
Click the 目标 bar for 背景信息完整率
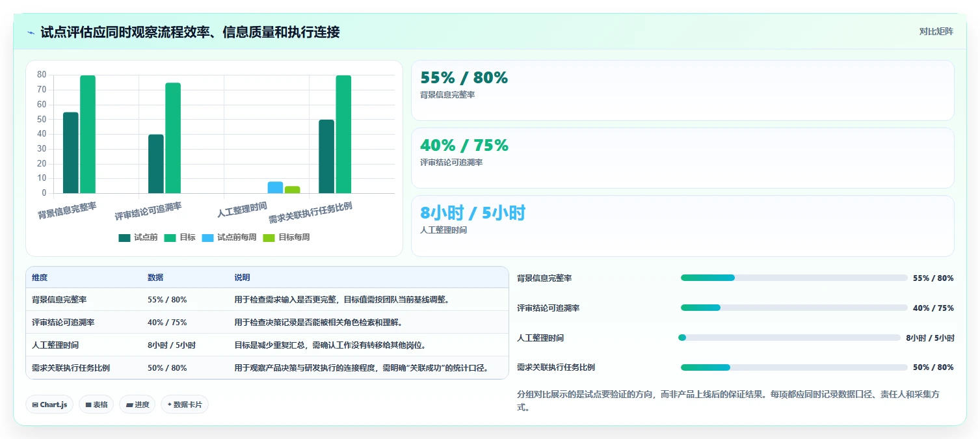[88, 135]
